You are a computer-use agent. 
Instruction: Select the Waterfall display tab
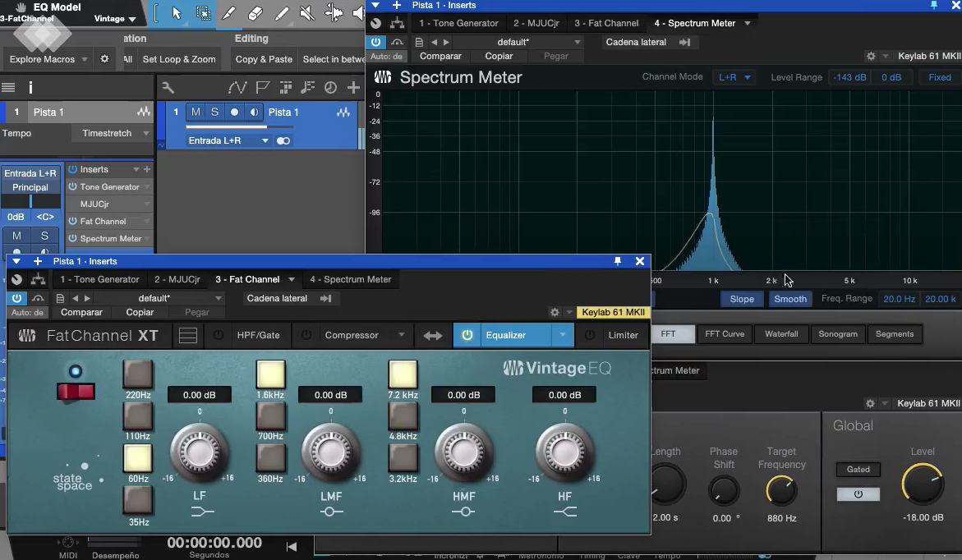(x=781, y=334)
